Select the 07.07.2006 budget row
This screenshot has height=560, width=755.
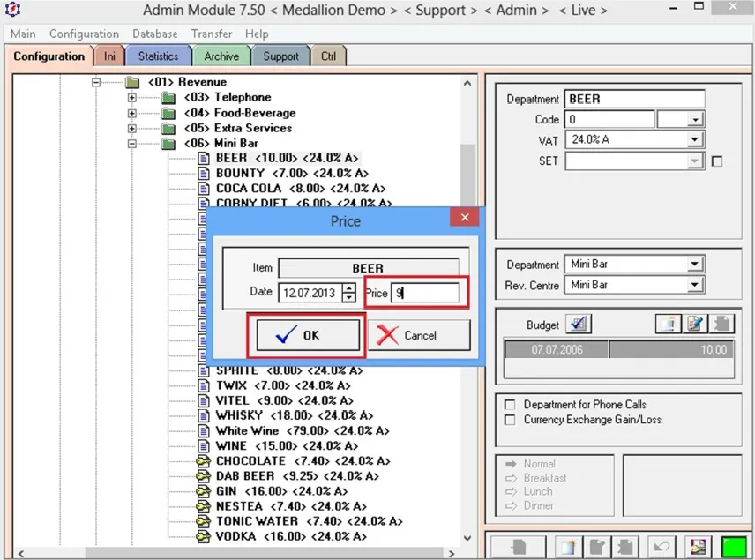pos(619,349)
